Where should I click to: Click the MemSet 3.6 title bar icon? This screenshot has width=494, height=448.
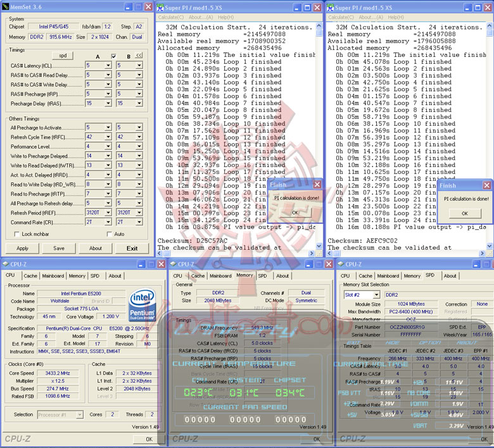click(5, 6)
